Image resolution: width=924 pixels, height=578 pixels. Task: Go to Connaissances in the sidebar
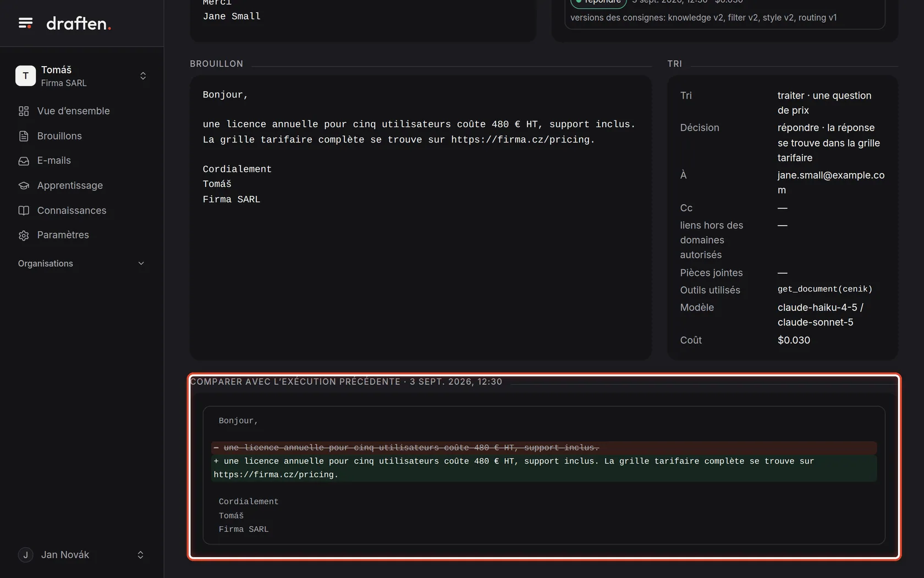[71, 210]
